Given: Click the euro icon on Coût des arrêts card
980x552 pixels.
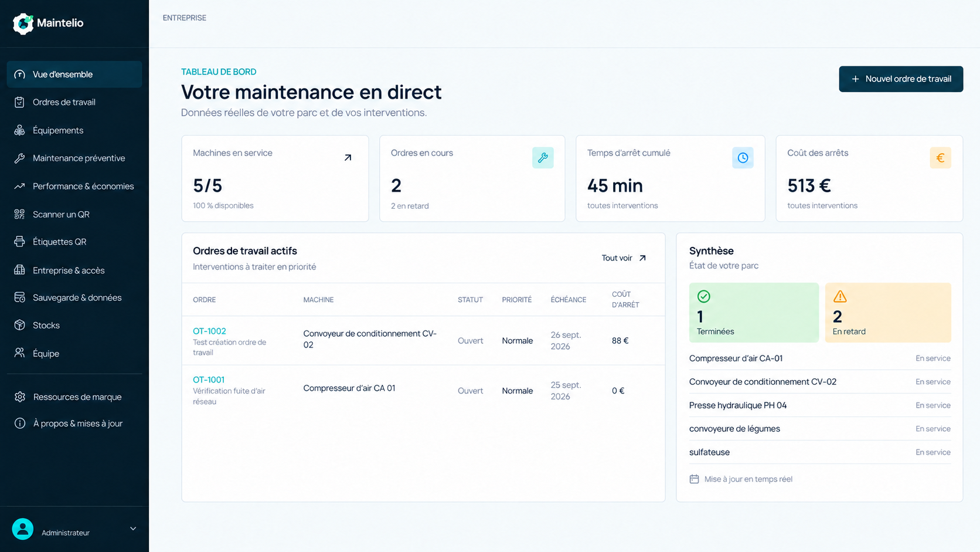Looking at the screenshot, I should tap(940, 158).
